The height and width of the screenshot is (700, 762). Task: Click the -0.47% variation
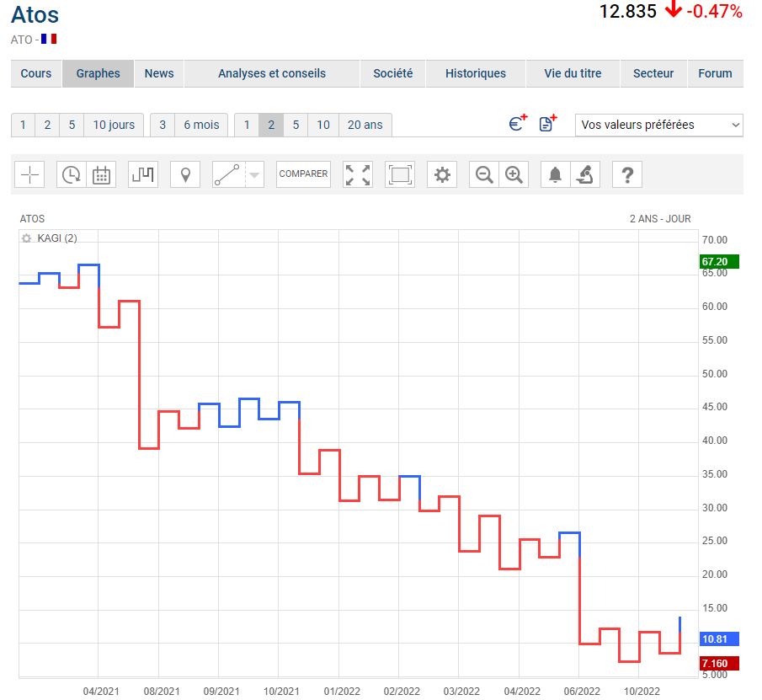714,12
